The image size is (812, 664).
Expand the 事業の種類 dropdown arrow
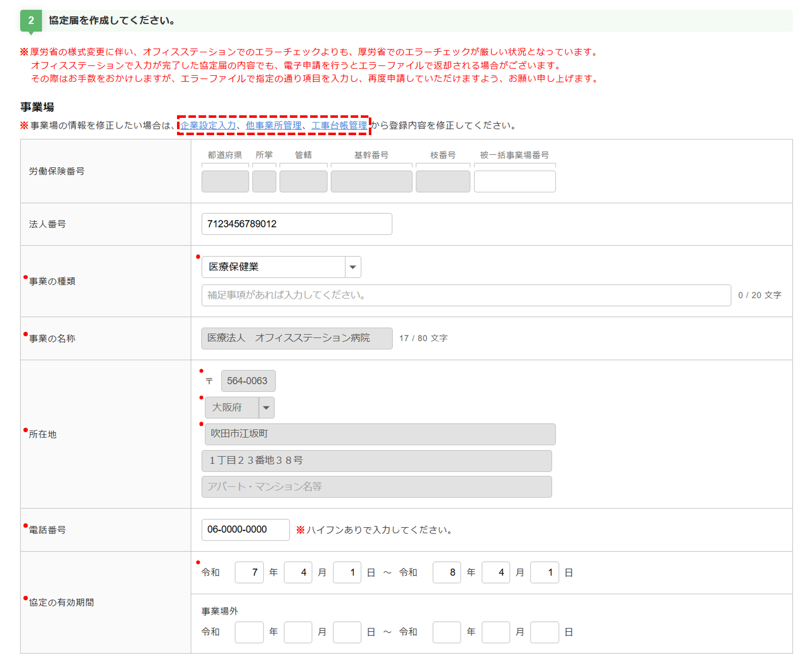coord(352,267)
